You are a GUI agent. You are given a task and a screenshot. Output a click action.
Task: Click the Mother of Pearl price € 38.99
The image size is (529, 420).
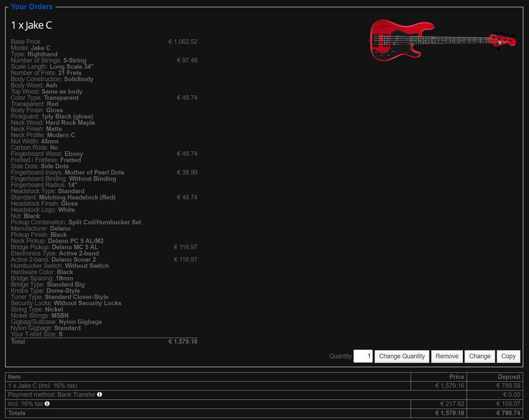click(187, 173)
